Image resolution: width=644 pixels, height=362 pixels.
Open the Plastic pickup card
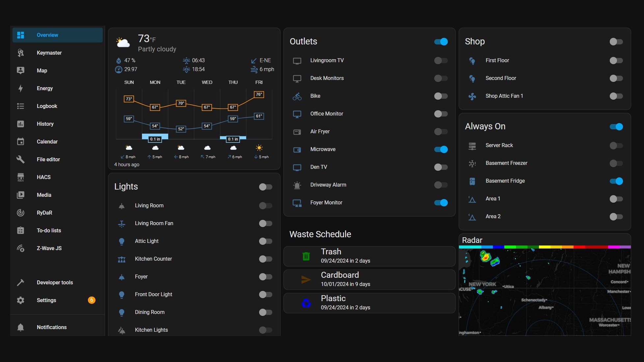[x=369, y=303]
